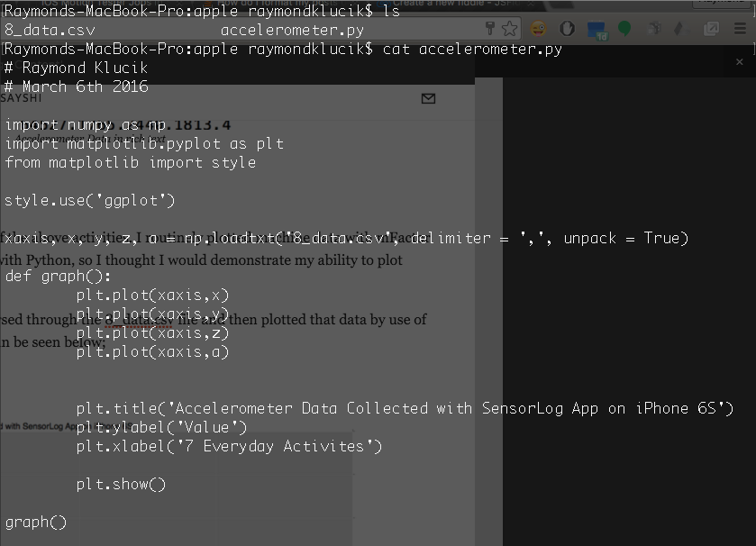756x546 pixels.
Task: Open the Chrome hamburger menu
Action: 740,29
